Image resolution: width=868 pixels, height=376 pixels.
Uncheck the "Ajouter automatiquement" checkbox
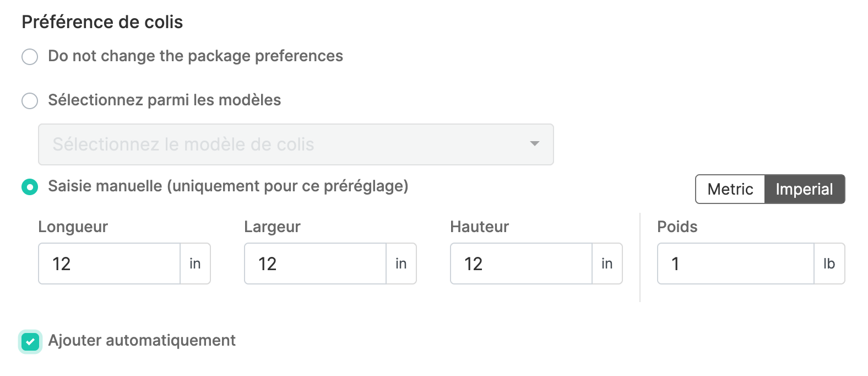point(30,342)
